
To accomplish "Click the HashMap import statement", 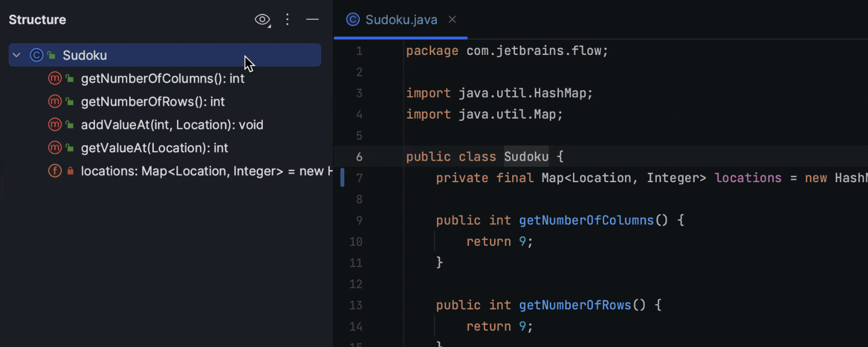I will click(499, 93).
